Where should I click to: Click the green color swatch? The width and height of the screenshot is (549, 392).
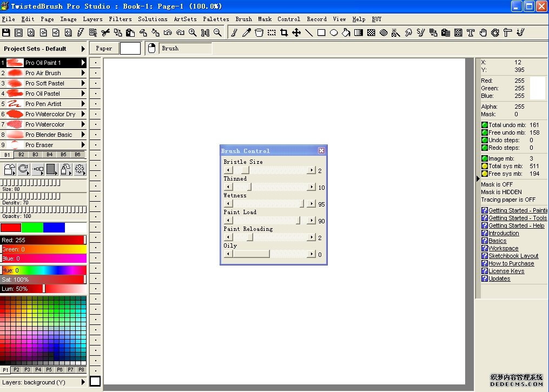pyautogui.click(x=32, y=228)
